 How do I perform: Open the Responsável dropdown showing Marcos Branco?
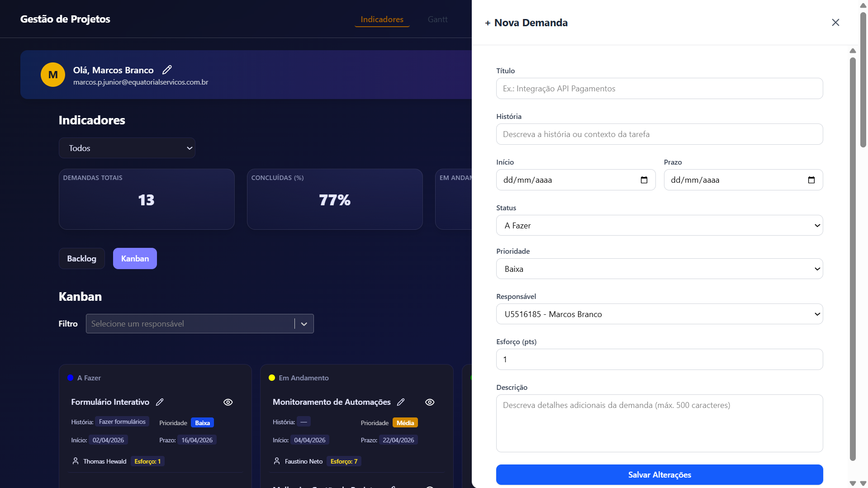tap(659, 314)
